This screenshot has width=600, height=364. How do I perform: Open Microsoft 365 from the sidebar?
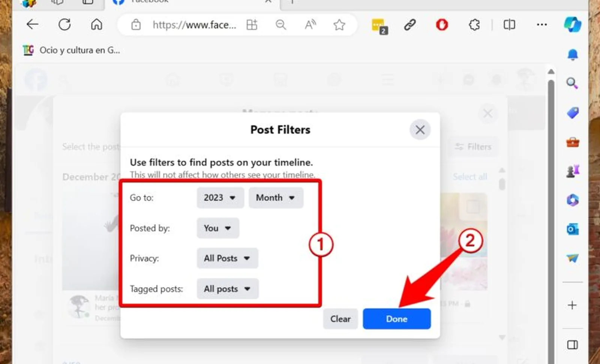click(573, 200)
